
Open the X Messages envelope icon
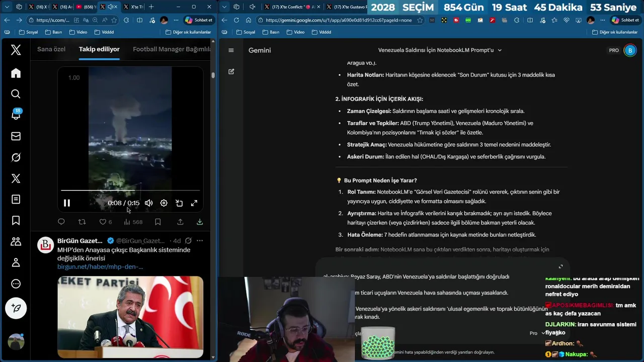coord(16,136)
